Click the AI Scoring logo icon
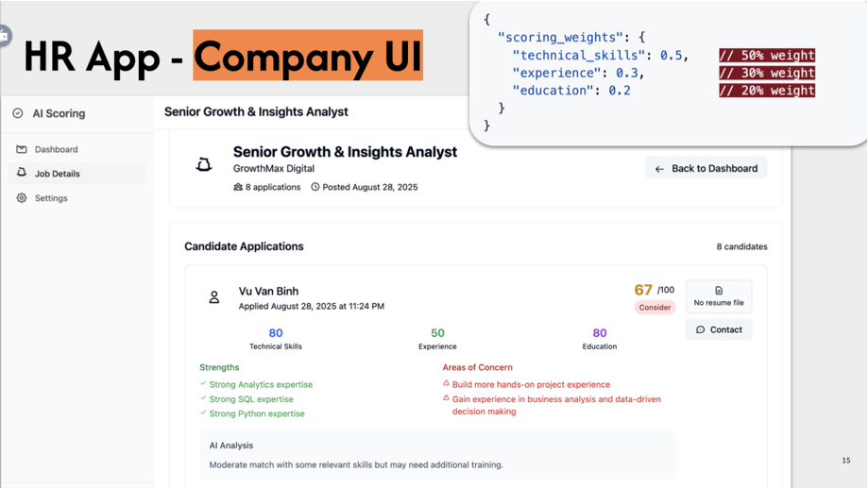This screenshot has height=488, width=868. [x=18, y=113]
